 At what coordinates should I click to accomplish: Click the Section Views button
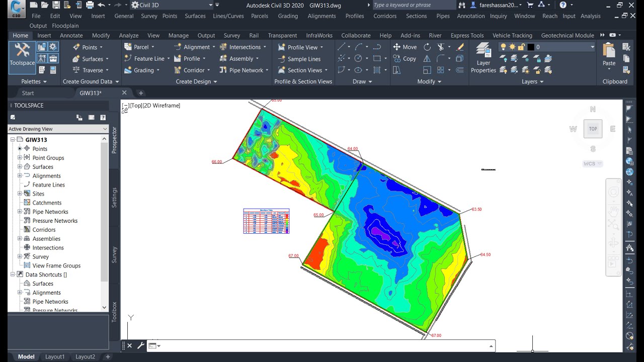coord(302,70)
